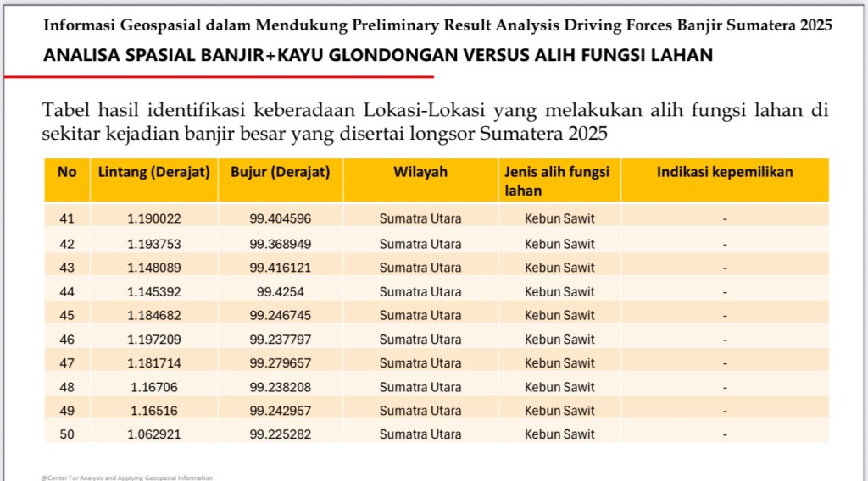This screenshot has width=868, height=481.
Task: Click the slide heading 'ANALISA SPASIAL BANJIR+KAYU GLONDONGAN'
Action: (x=379, y=56)
